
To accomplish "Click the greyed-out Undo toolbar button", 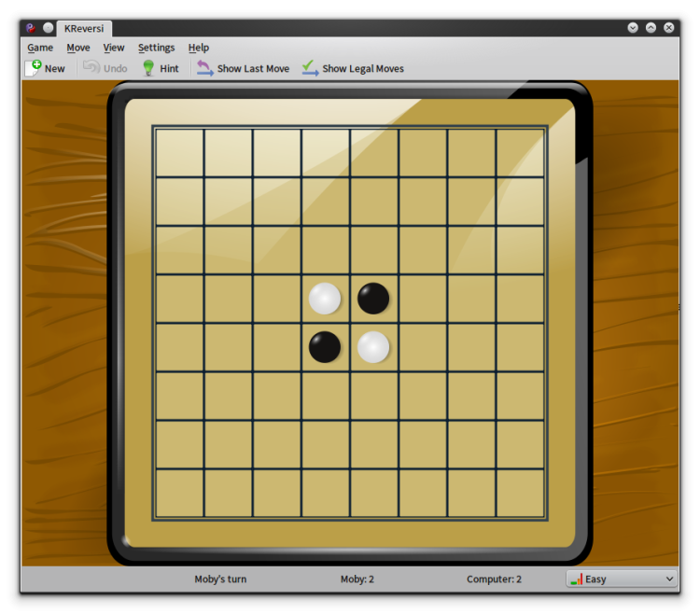I will tap(105, 68).
